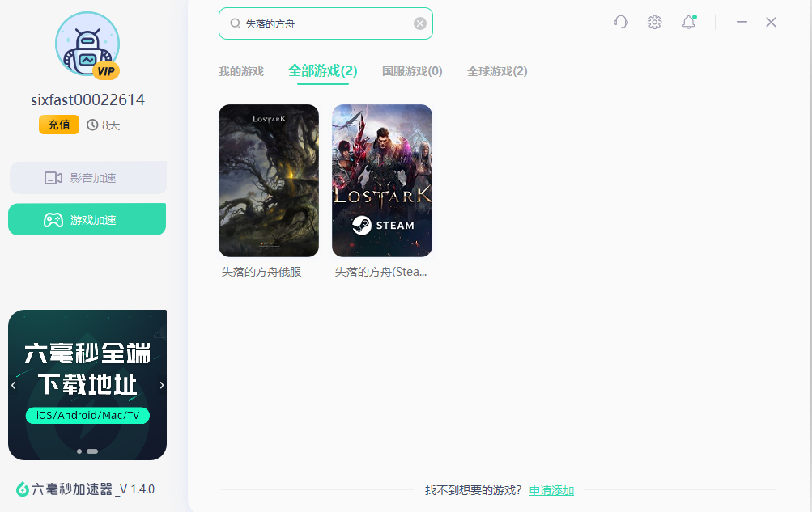Open the 失落的方舟俄服 game cover
812x512 pixels.
(x=268, y=180)
